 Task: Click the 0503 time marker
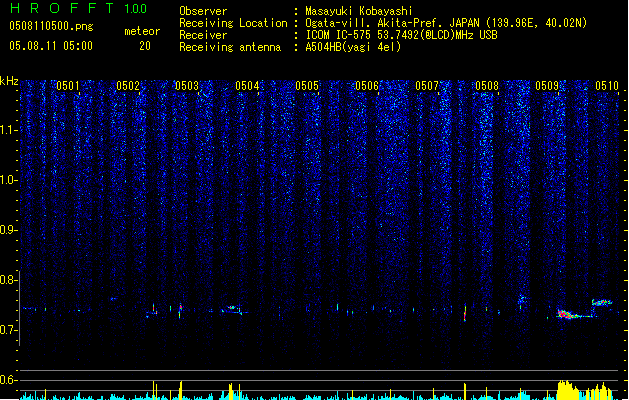click(x=187, y=86)
